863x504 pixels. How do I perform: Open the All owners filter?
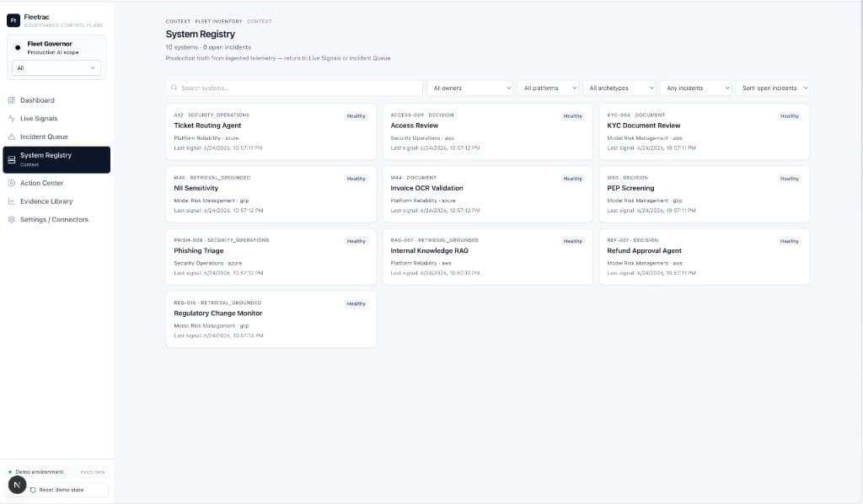(x=470, y=88)
